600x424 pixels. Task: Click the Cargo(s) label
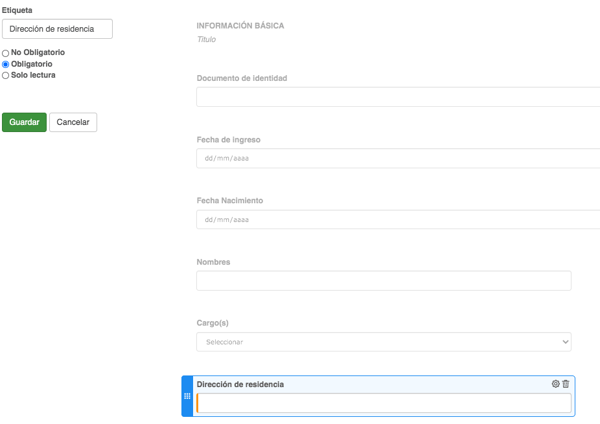point(212,323)
